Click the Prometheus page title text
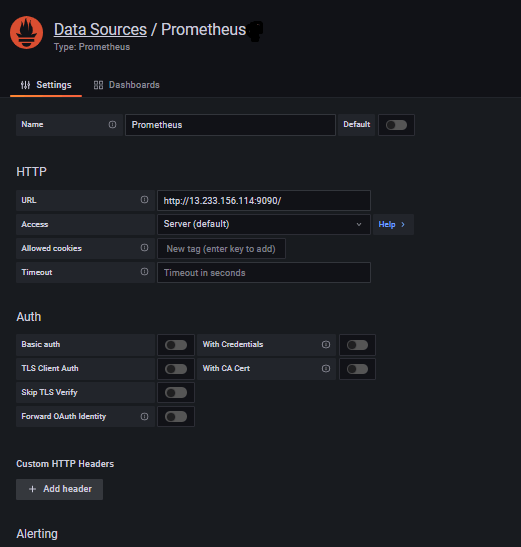The image size is (521, 547). pos(203,29)
